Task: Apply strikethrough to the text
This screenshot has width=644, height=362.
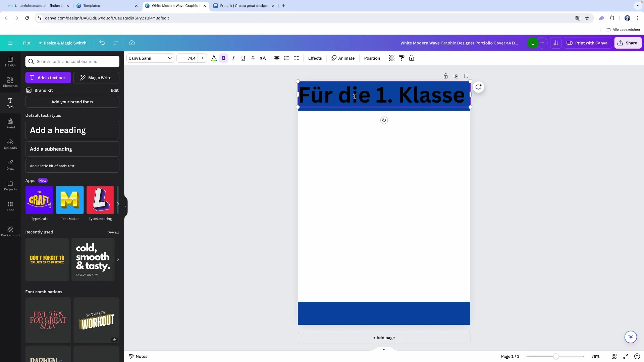Action: point(253,58)
